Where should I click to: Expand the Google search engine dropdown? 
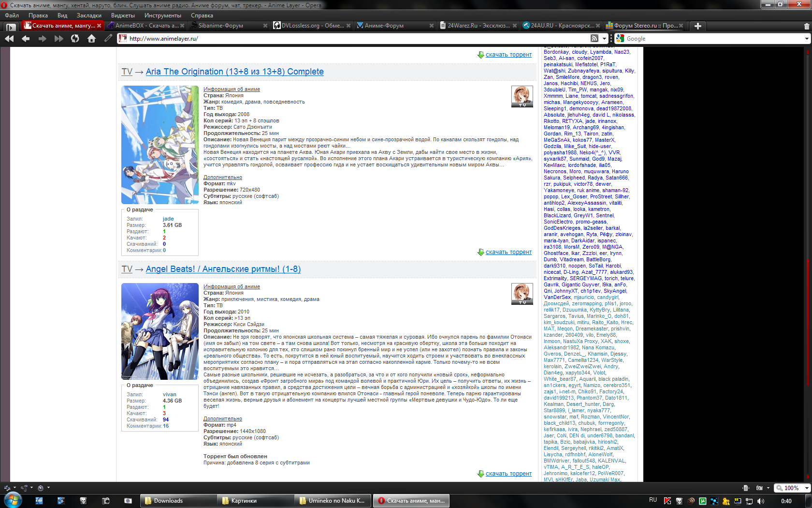pyautogui.click(x=807, y=39)
